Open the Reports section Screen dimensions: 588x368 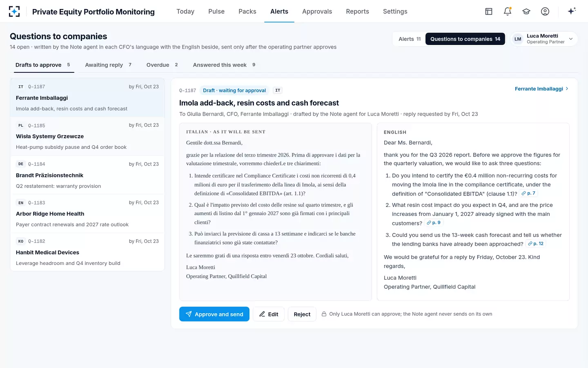tap(357, 11)
